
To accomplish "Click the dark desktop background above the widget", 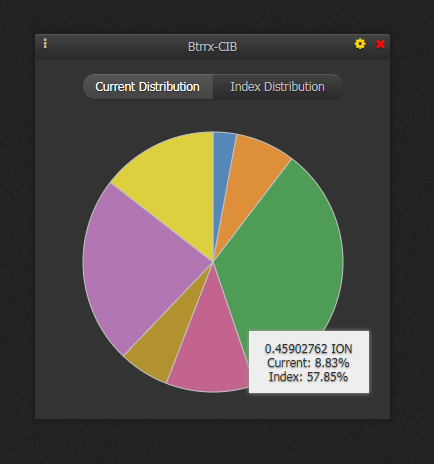I will 217,17.
